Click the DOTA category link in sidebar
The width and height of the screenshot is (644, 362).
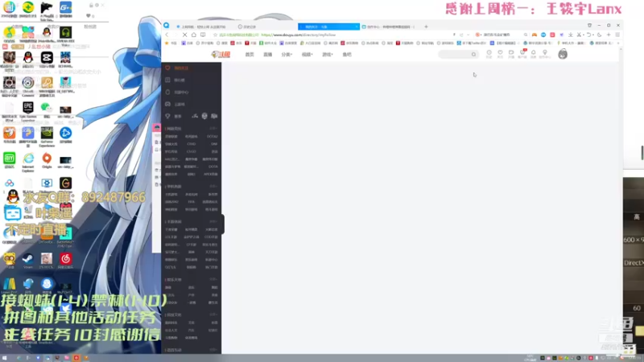pyautogui.click(x=213, y=167)
